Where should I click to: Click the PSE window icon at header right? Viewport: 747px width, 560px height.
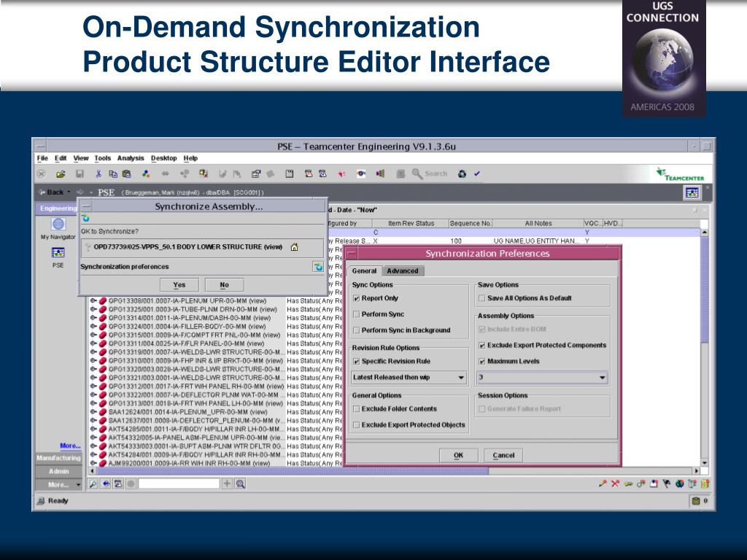pyautogui.click(x=692, y=192)
